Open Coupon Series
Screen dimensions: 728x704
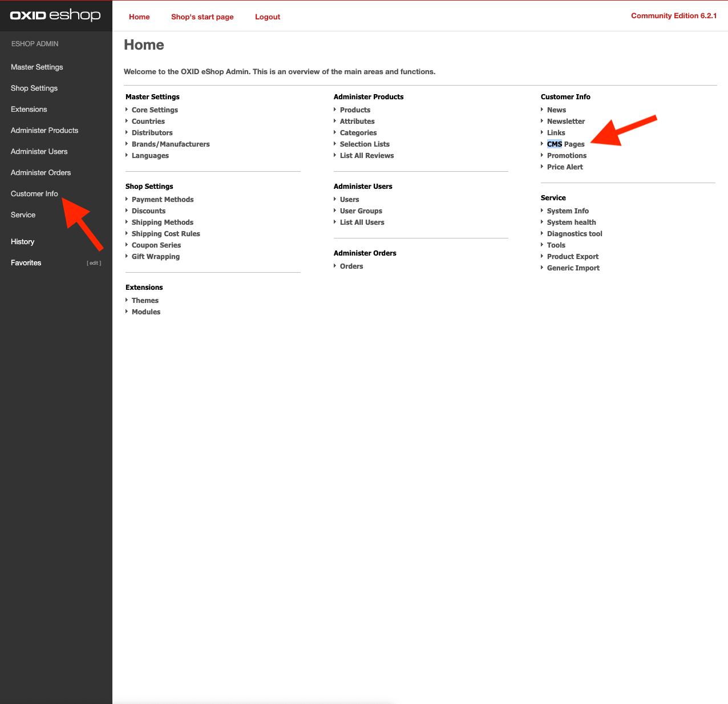tap(156, 245)
